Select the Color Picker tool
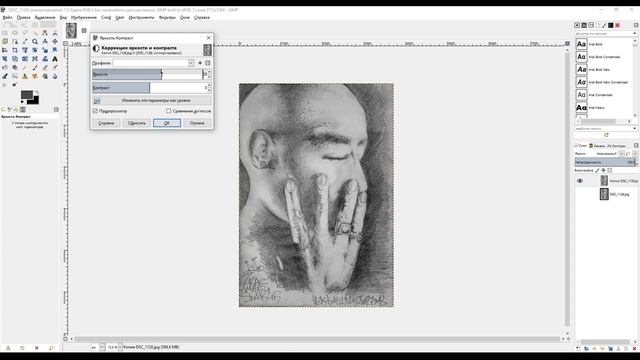 click(x=25, y=41)
